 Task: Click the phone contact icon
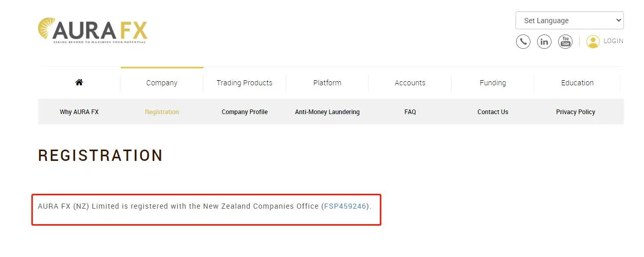coord(523,42)
